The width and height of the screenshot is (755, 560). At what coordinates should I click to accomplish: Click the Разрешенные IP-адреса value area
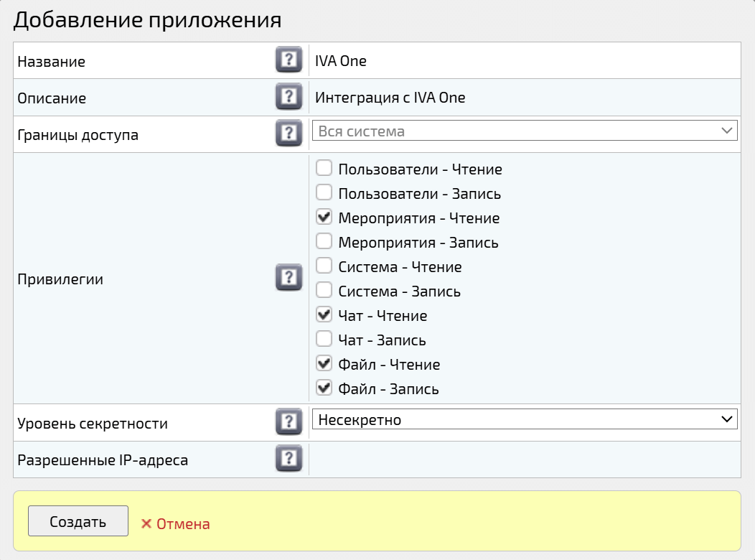coord(524,459)
